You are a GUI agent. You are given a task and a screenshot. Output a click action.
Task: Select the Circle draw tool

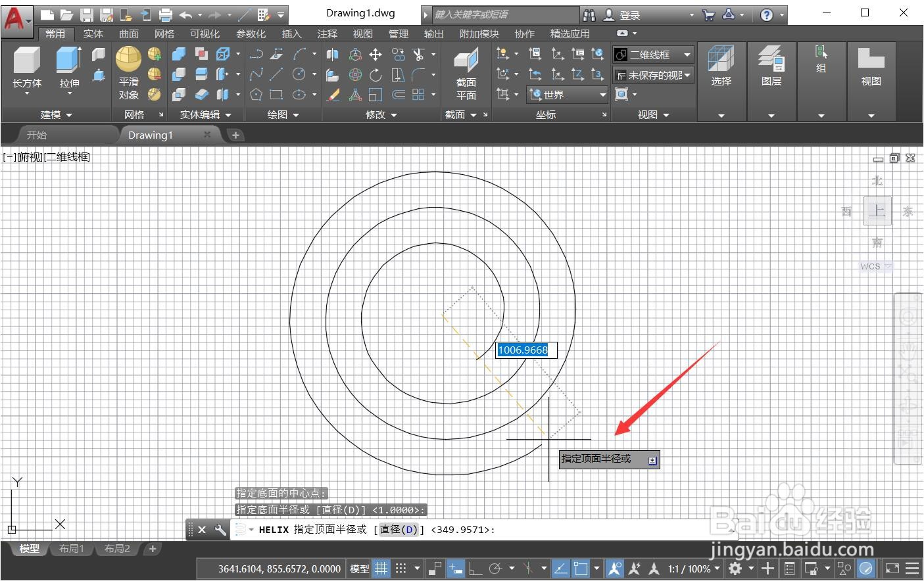(299, 75)
